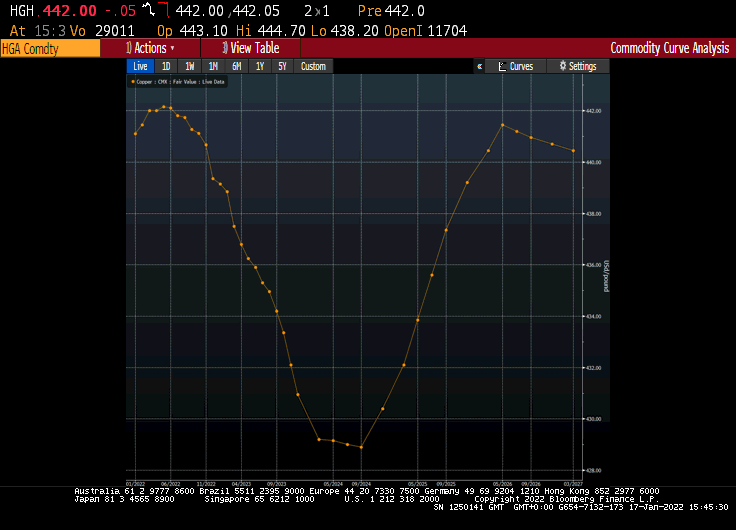Click the Copper CMX legend label
Image resolution: width=736 pixels, height=530 pixels.
pos(180,82)
